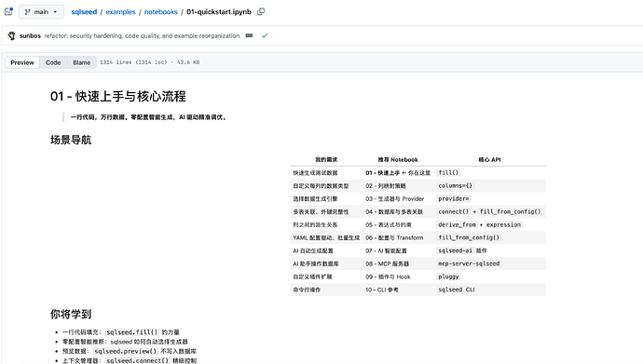
Task: Click the 08 - MCP 服务器 cell
Action: click(x=387, y=264)
